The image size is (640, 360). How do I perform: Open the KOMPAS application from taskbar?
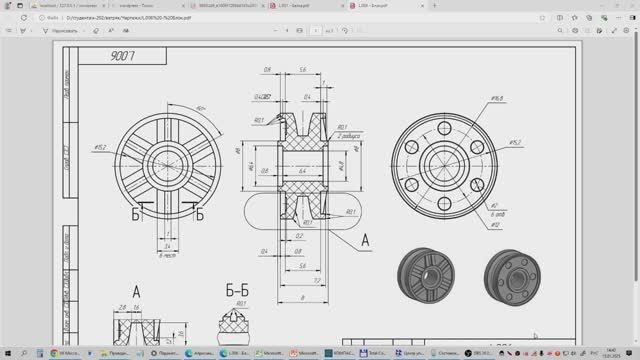click(x=339, y=353)
